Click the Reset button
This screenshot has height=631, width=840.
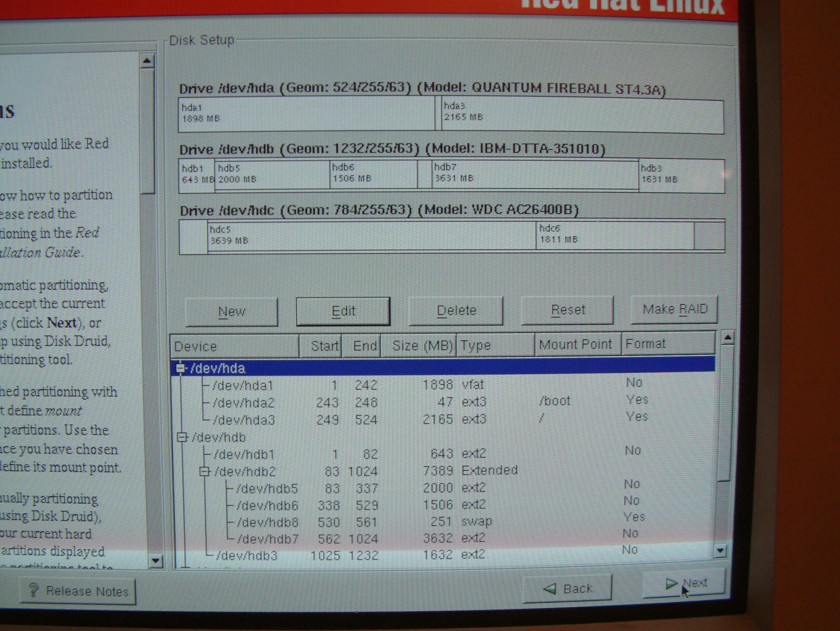click(567, 310)
